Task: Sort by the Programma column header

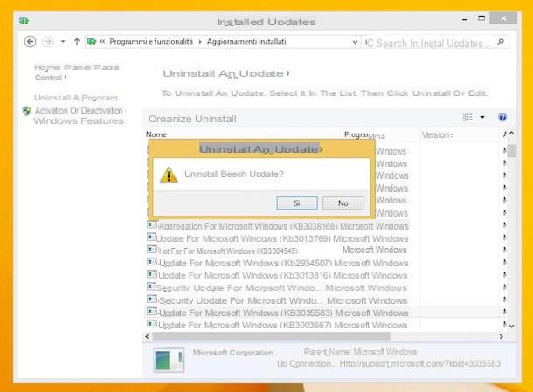Action: [364, 135]
